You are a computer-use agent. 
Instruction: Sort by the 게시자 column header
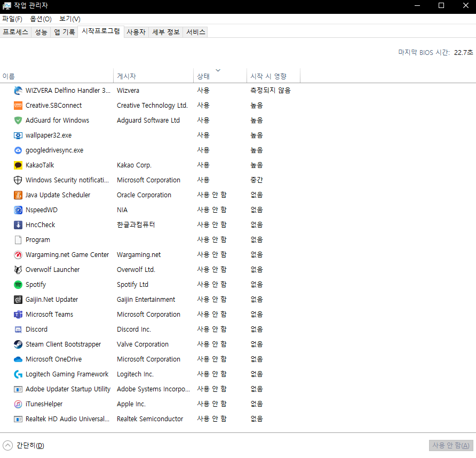[x=153, y=76]
